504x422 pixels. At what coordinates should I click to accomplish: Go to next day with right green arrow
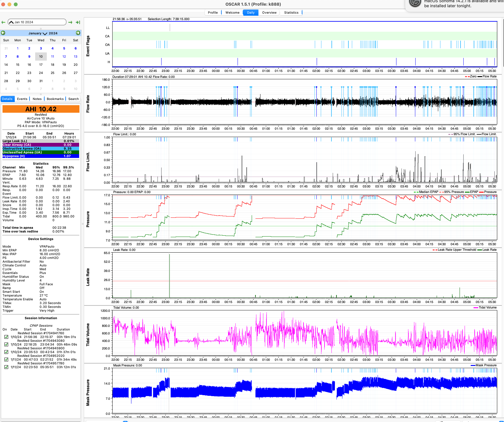[x=70, y=22]
